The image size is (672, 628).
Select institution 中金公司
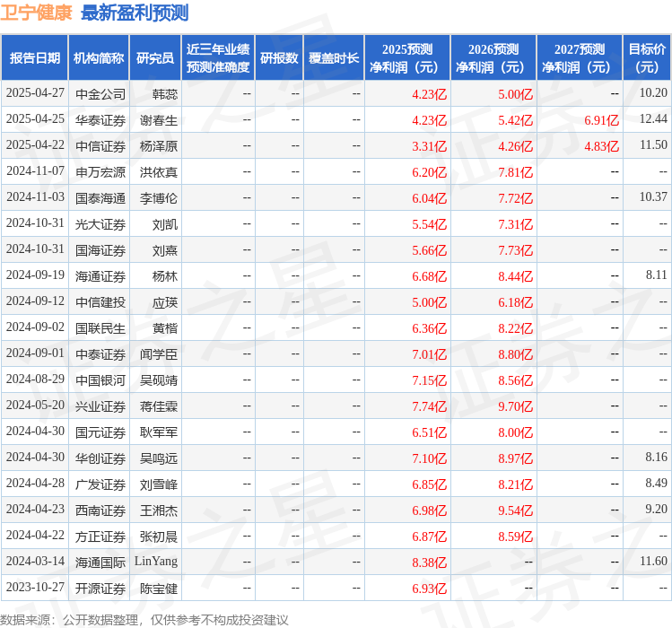point(100,94)
